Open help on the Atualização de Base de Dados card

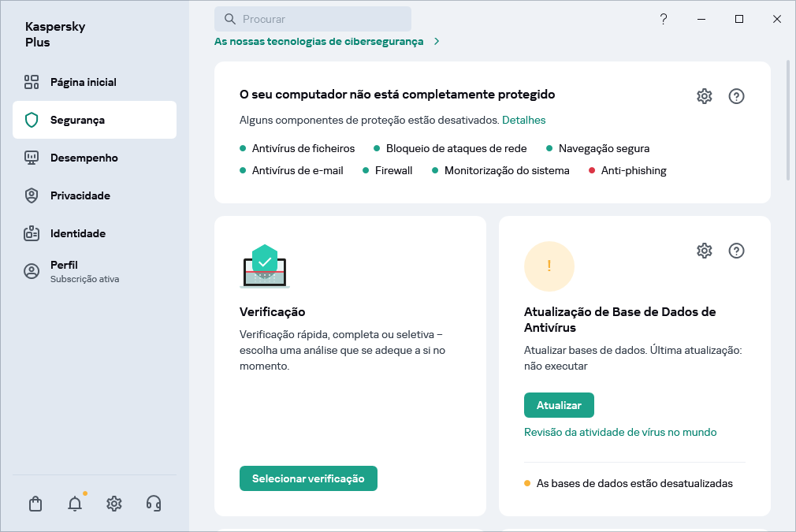coord(736,251)
